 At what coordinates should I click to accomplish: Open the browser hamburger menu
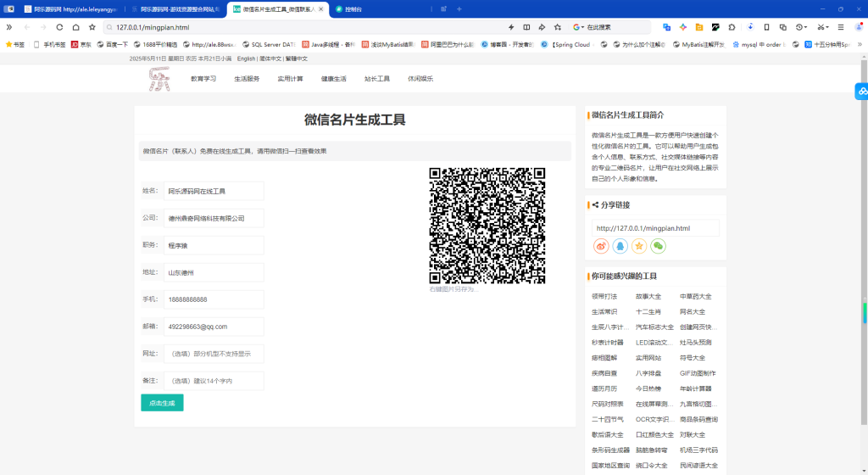[841, 27]
